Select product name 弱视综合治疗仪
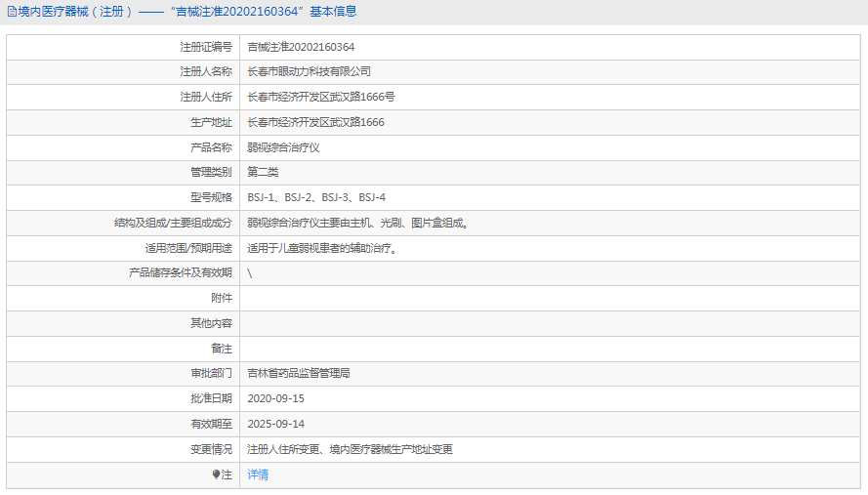 [x=283, y=147]
